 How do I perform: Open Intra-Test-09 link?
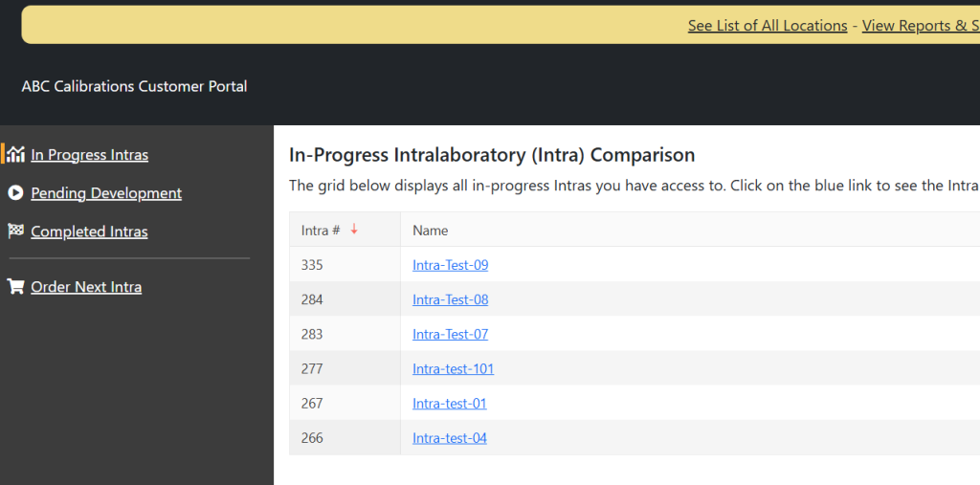[x=450, y=265]
